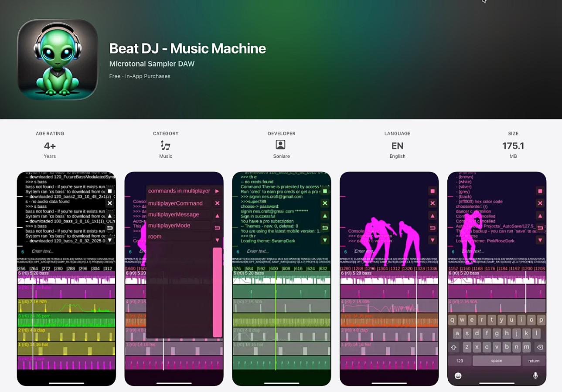This screenshot has height=392, width=562.
Task: Click the Soniare developer name link
Action: (x=282, y=156)
